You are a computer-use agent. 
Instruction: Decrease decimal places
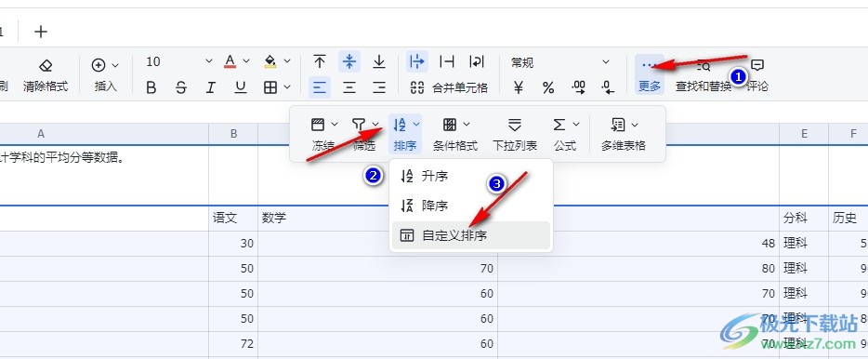tap(609, 87)
